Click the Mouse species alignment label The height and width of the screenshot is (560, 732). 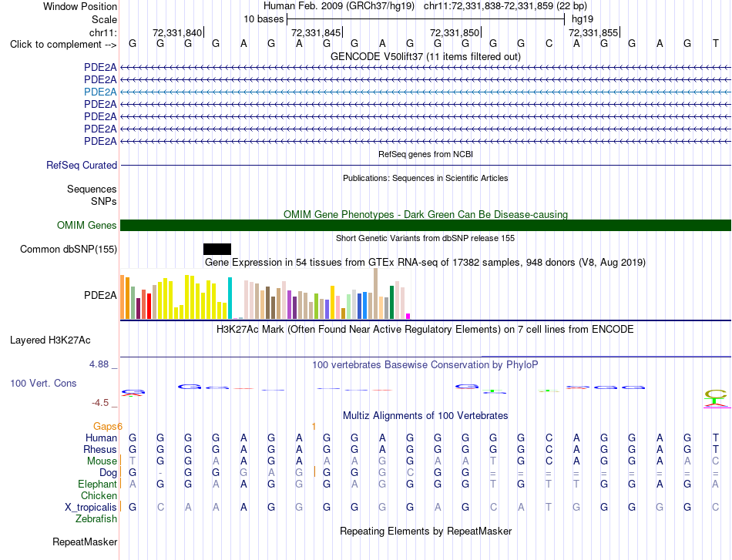(102, 461)
